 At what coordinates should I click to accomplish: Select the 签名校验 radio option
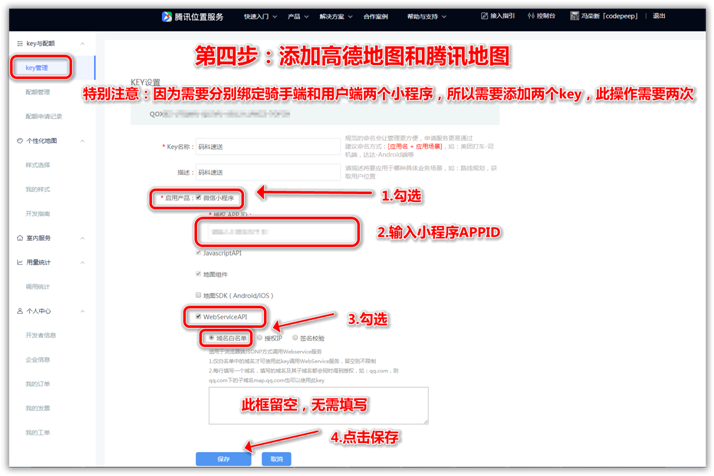(295, 338)
